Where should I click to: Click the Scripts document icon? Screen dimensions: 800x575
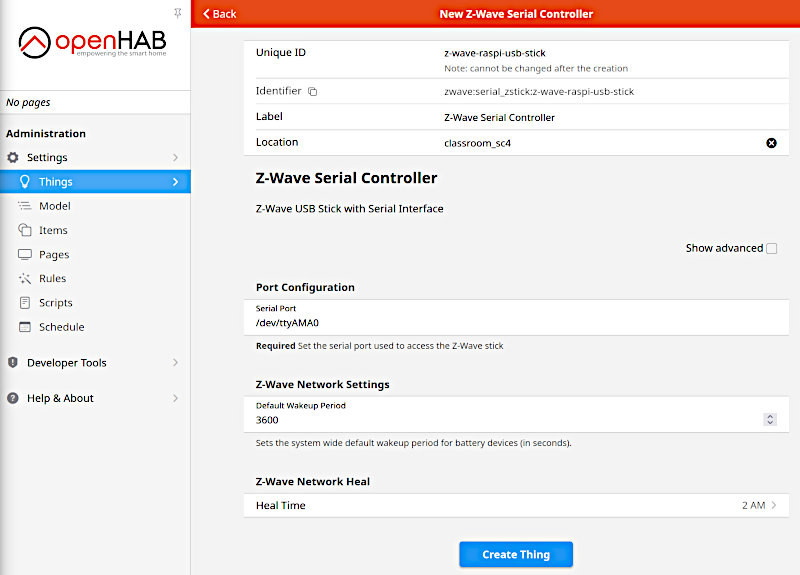point(24,303)
